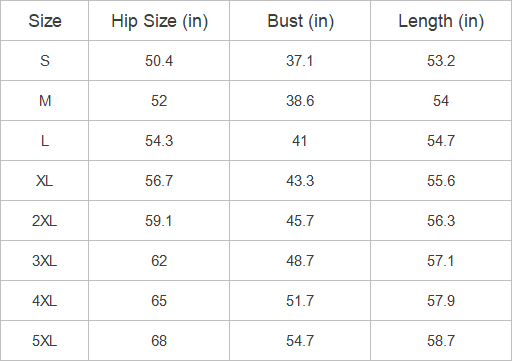Image resolution: width=512 pixels, height=361 pixels.
Task: Select the M size cell
Action: (x=45, y=101)
